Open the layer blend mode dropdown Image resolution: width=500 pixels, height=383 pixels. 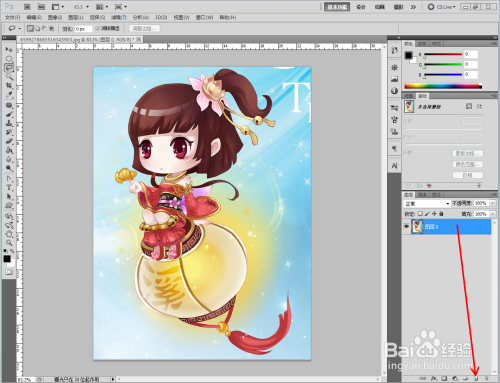click(x=427, y=203)
